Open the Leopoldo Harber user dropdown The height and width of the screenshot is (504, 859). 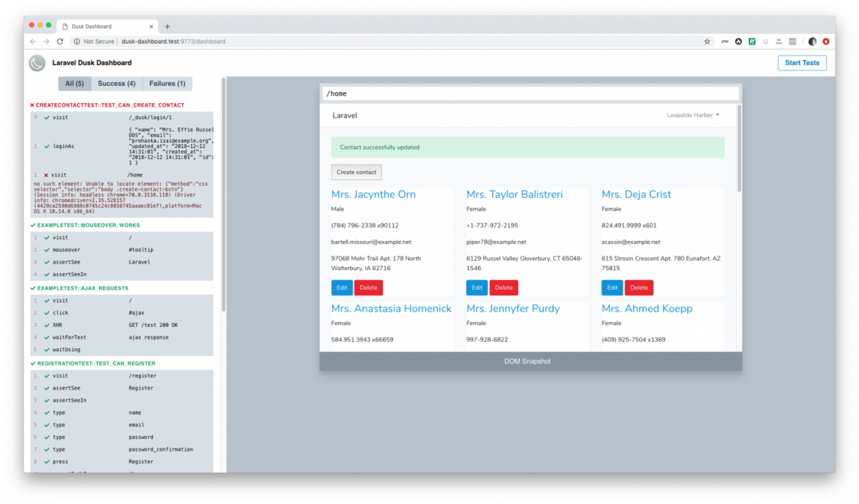pos(693,116)
